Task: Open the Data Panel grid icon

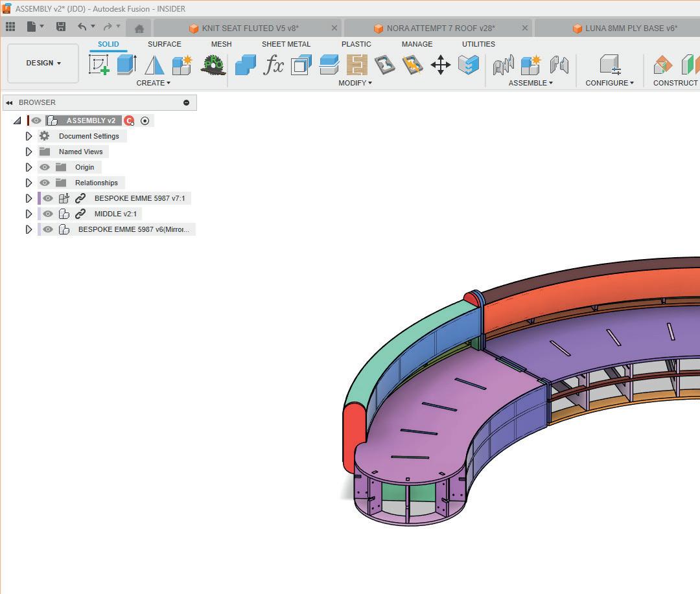Action: pos(10,27)
